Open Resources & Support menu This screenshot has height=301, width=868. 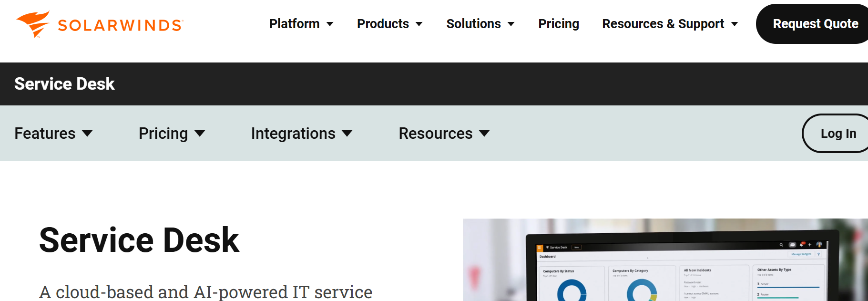[663, 24]
